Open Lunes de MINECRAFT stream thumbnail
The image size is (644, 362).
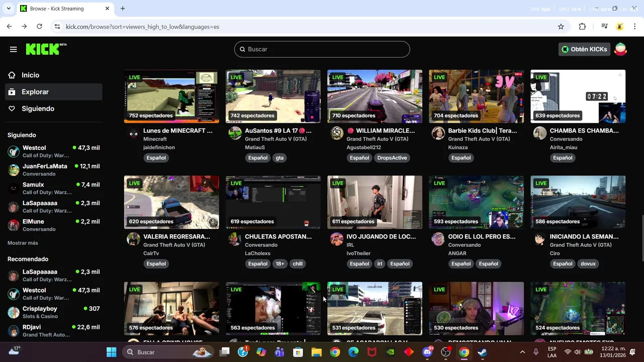(172, 97)
